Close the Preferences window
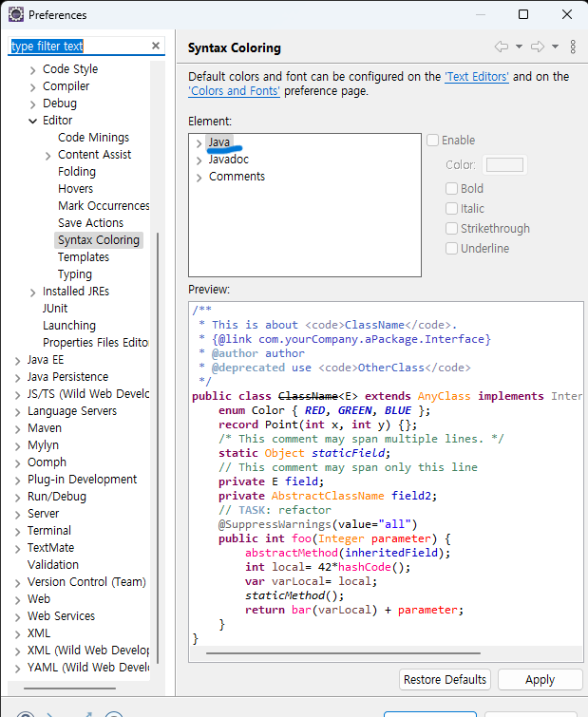The height and width of the screenshot is (717, 588). pyautogui.click(x=567, y=14)
